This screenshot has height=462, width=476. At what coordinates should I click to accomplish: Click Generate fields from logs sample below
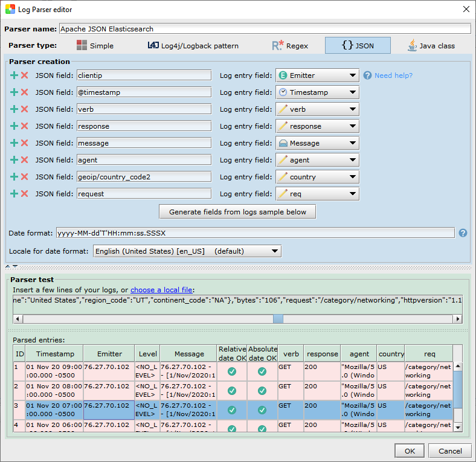[237, 212]
